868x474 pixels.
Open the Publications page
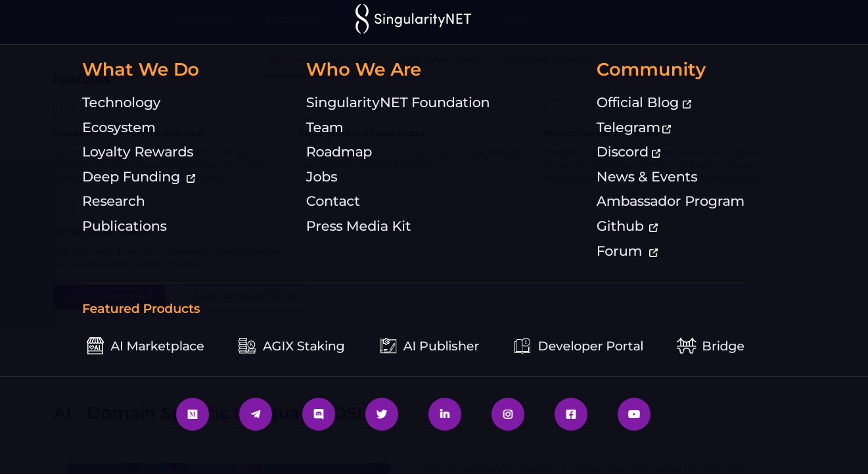124,226
